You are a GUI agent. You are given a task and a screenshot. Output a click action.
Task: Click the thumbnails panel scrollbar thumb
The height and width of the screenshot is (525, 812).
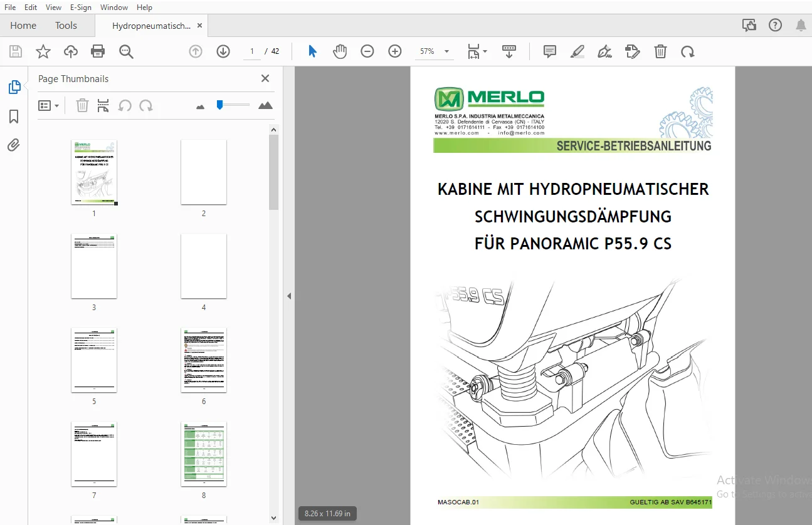pos(273,172)
